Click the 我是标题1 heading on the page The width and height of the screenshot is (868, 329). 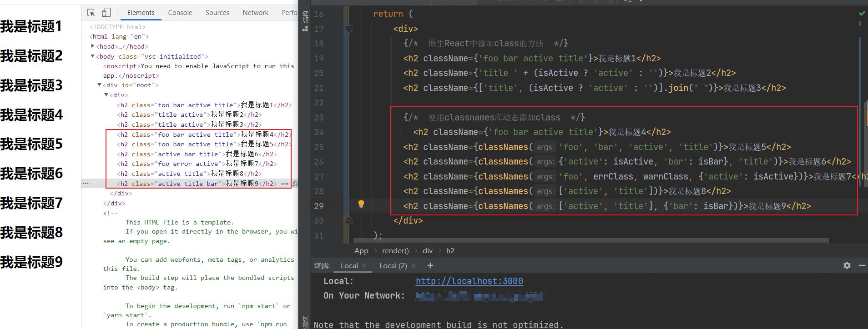(x=31, y=26)
